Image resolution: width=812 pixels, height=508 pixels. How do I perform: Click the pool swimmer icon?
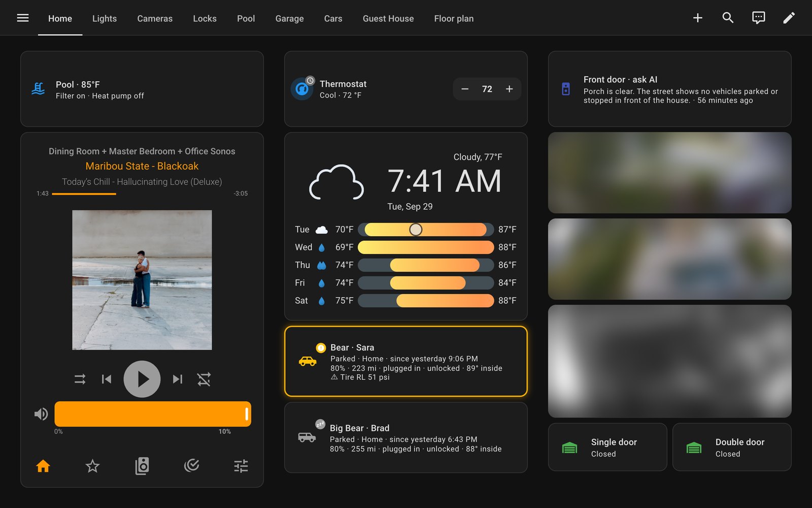click(38, 89)
